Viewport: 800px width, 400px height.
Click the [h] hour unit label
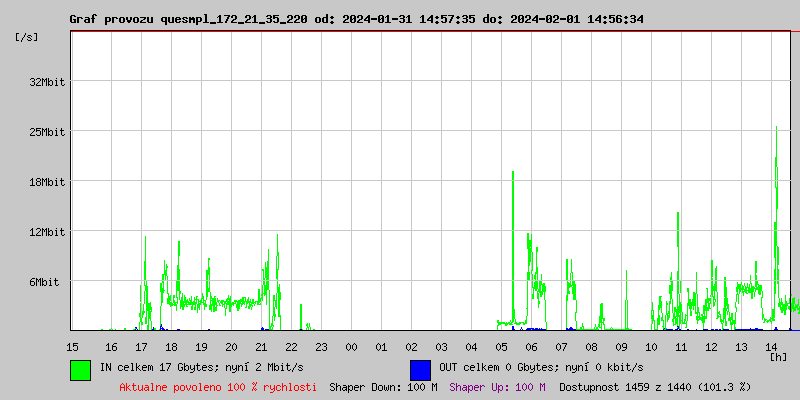779,357
